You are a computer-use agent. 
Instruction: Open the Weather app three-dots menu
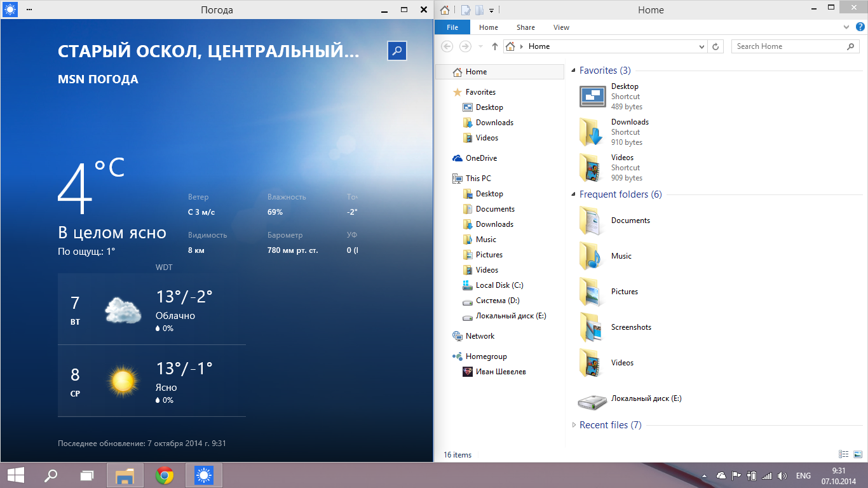29,10
